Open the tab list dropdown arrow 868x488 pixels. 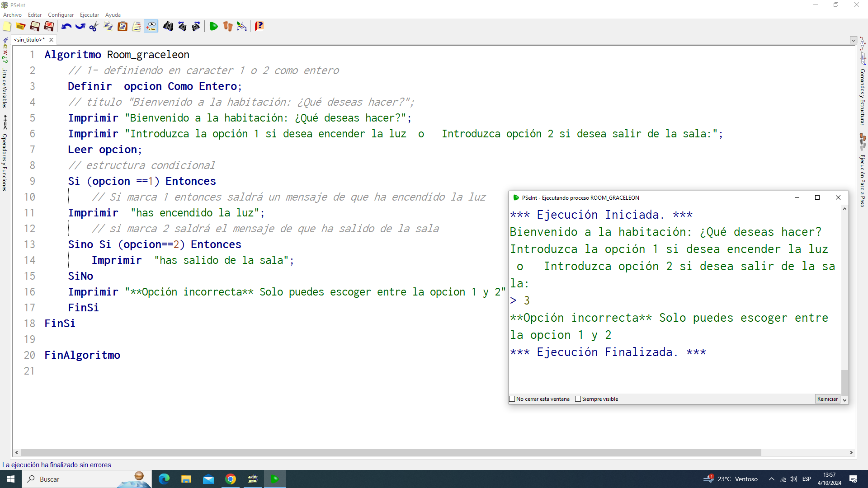(x=853, y=40)
